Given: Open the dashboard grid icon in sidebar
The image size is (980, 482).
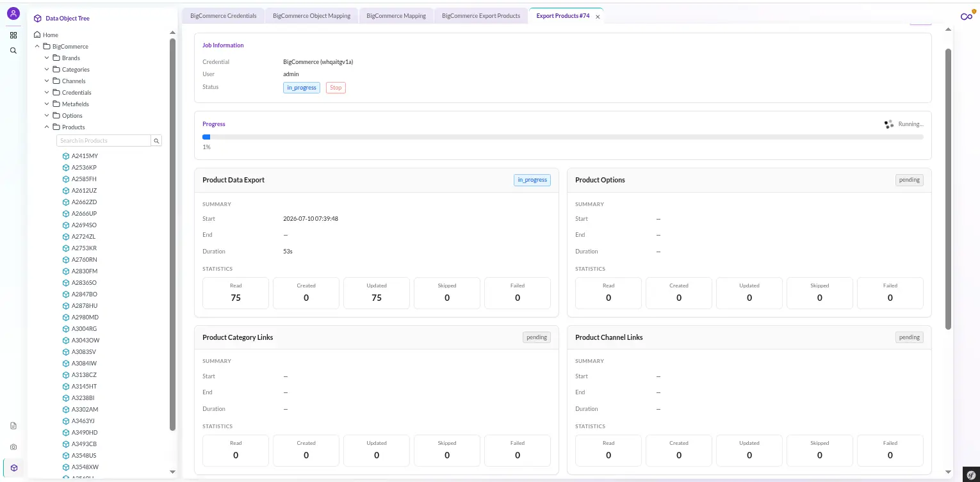Looking at the screenshot, I should [x=13, y=35].
